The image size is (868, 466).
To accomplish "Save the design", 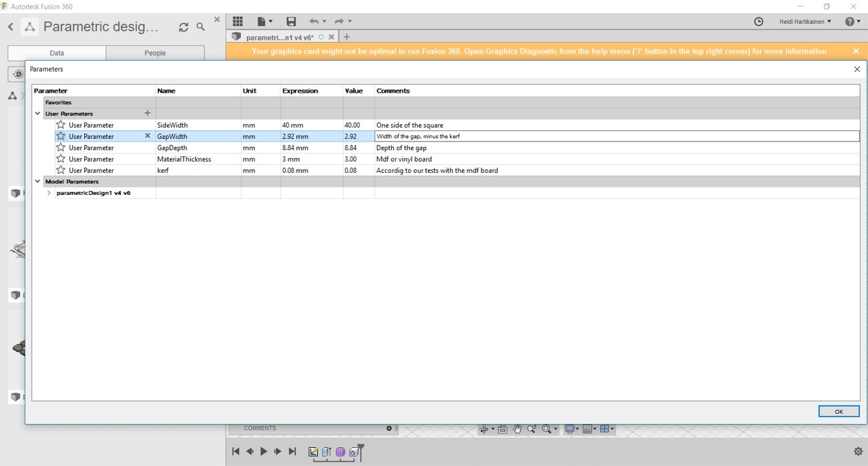I will pos(291,21).
